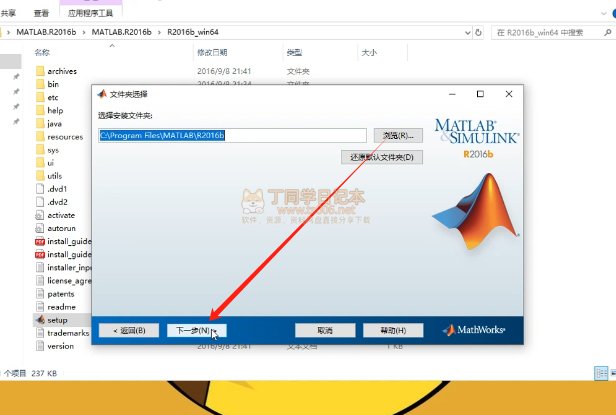The height and width of the screenshot is (415, 616).
Task: Click the Explorer search box
Action: [x=552, y=33]
